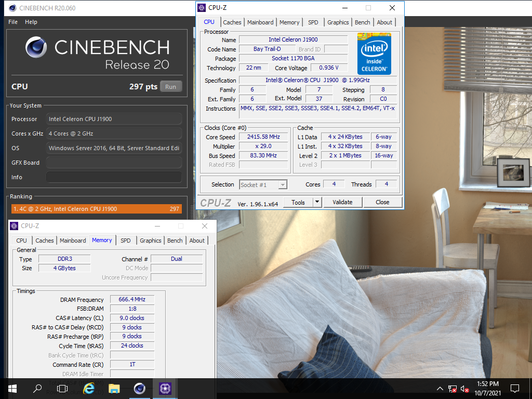Click the GFX Board field in Cinebench
The image size is (532, 399).
pyautogui.click(x=114, y=163)
